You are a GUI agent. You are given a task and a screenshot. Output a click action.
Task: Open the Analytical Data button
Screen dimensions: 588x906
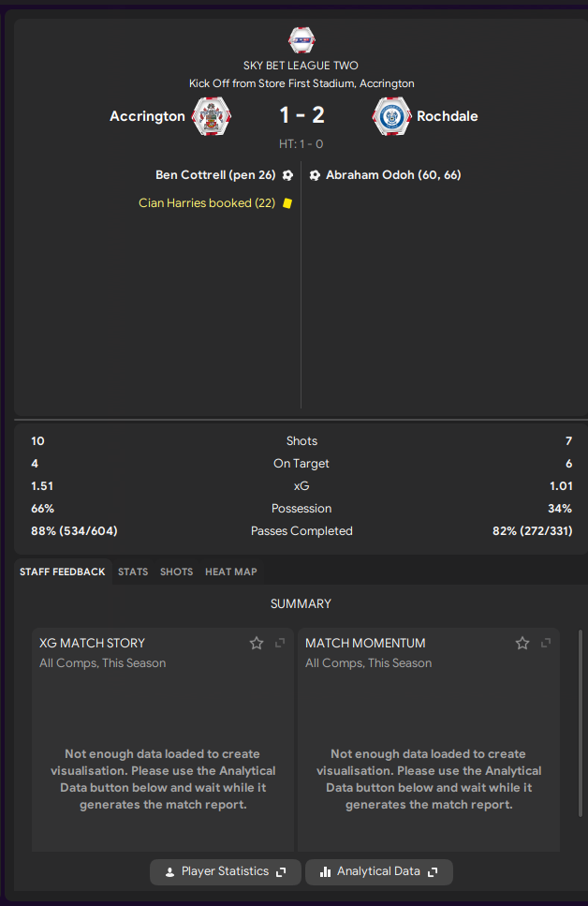[379, 871]
